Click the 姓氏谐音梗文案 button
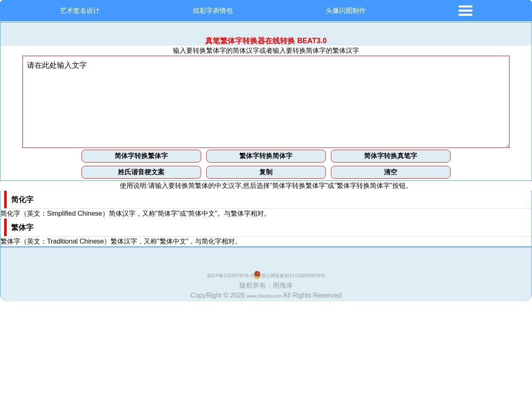 [141, 172]
